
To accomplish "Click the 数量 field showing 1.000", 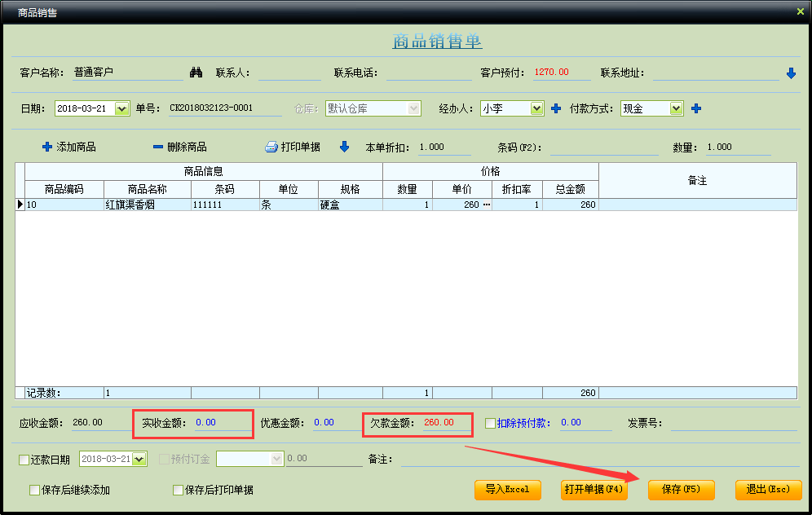I will [x=738, y=147].
